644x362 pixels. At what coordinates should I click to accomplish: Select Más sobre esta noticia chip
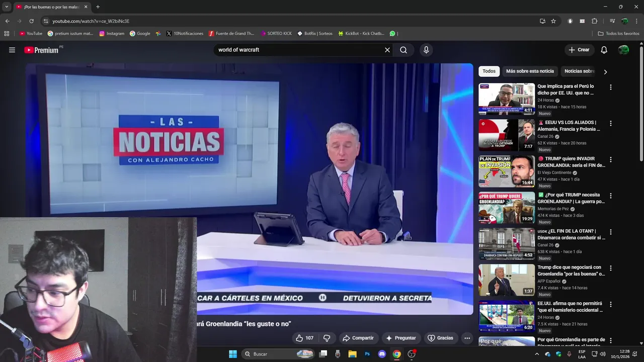pyautogui.click(x=530, y=71)
